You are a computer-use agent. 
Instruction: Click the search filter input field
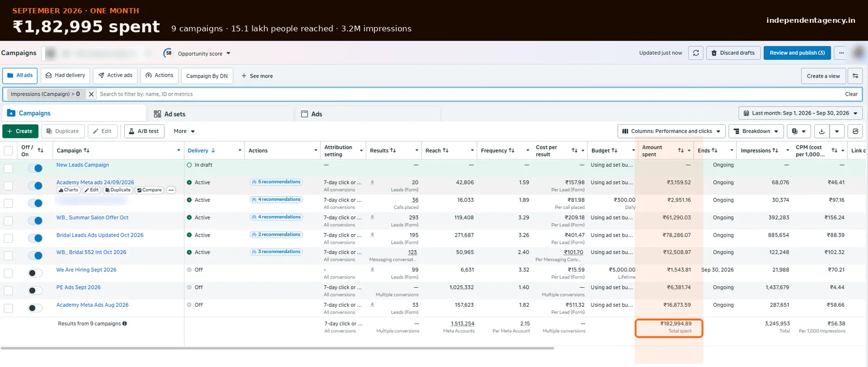point(469,94)
